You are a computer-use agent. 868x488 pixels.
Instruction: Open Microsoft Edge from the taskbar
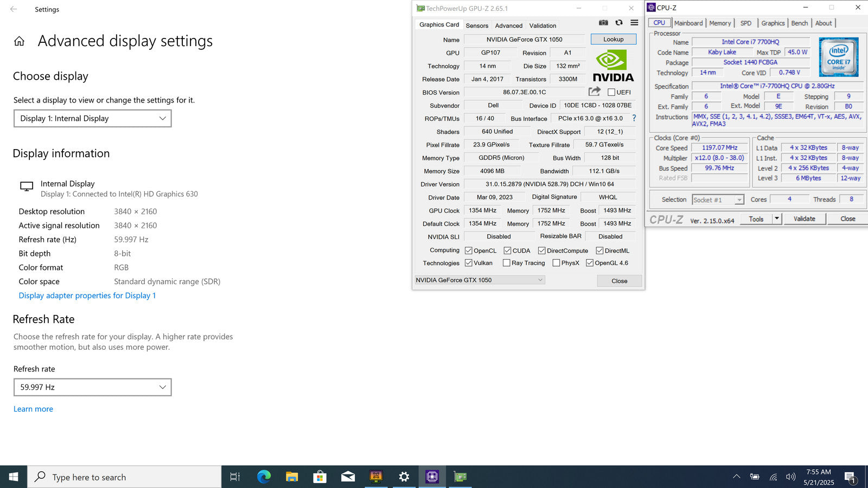[x=264, y=477]
